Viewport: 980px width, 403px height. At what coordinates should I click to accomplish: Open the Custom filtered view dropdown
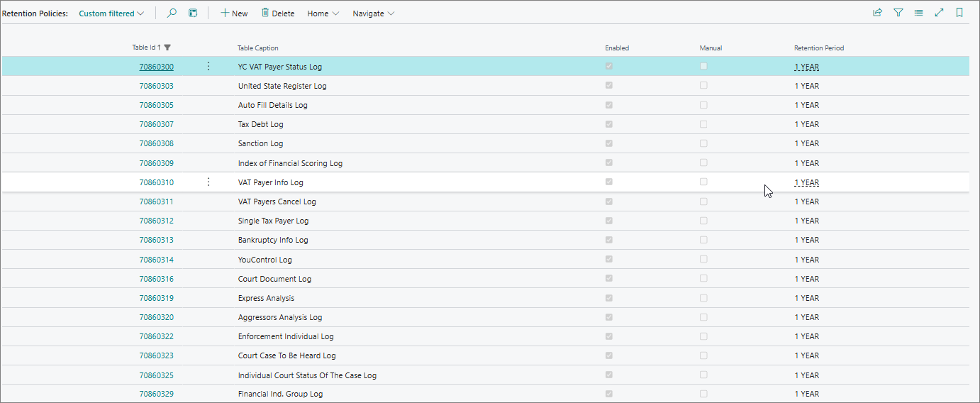(x=111, y=13)
